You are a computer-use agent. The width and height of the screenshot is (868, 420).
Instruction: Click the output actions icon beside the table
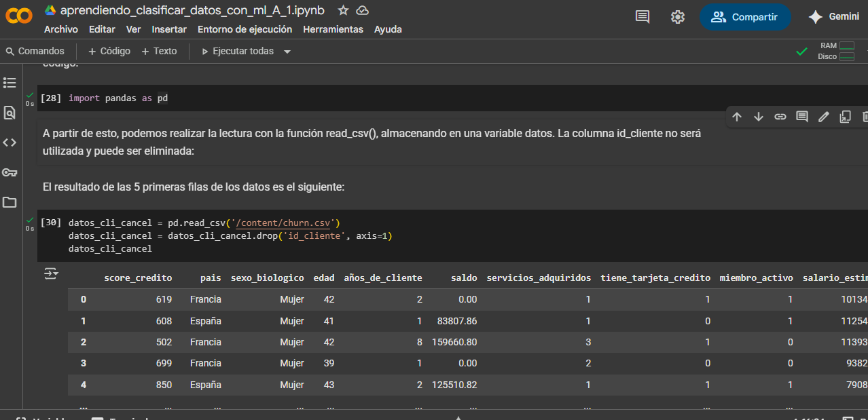click(x=51, y=273)
